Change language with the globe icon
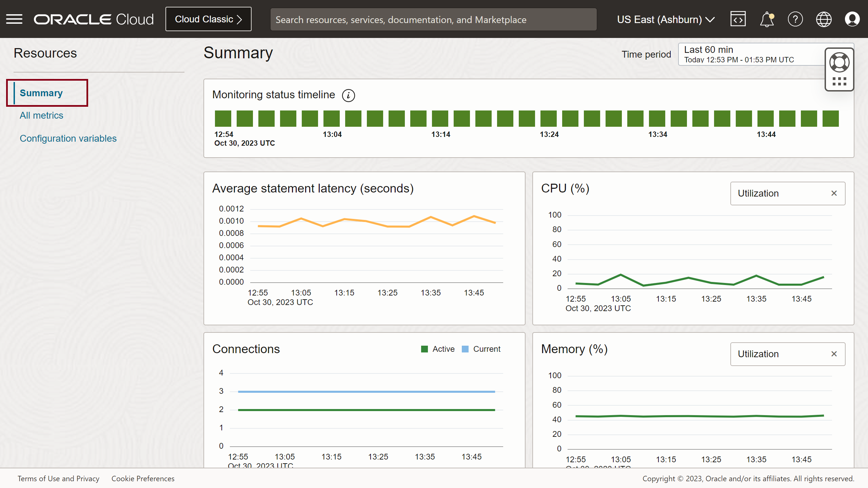Screen dimensions: 868x488 click(824, 19)
